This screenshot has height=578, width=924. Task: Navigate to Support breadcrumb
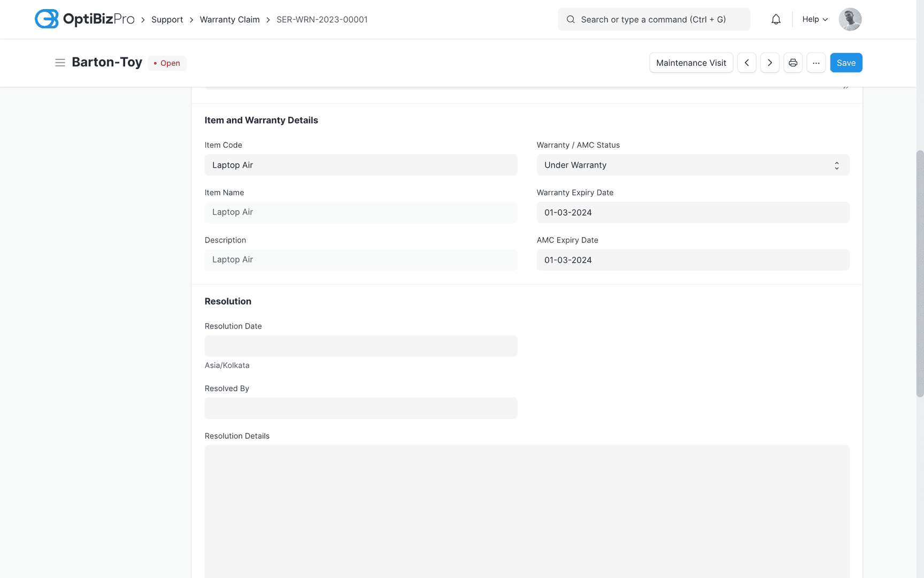[167, 19]
